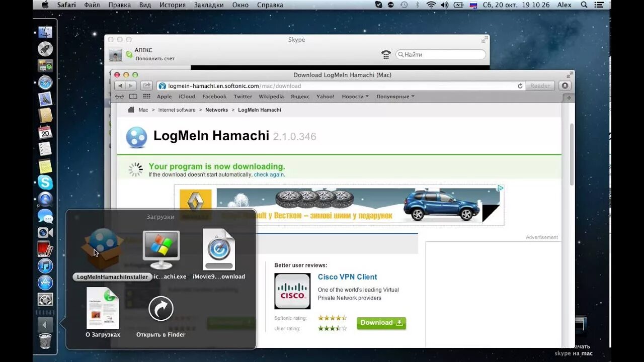644x362 pixels.
Task: Open the Cisco VPN Client link
Action: tap(347, 277)
